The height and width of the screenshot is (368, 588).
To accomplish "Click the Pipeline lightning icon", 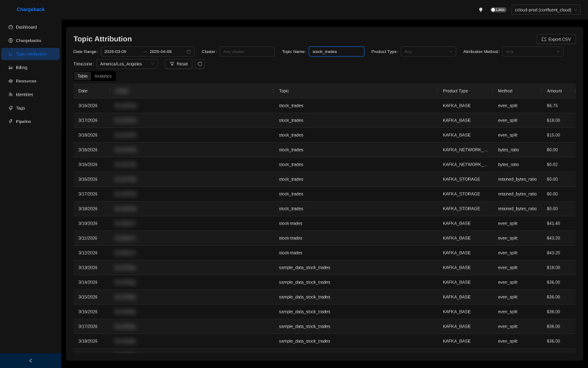I will click(10, 121).
